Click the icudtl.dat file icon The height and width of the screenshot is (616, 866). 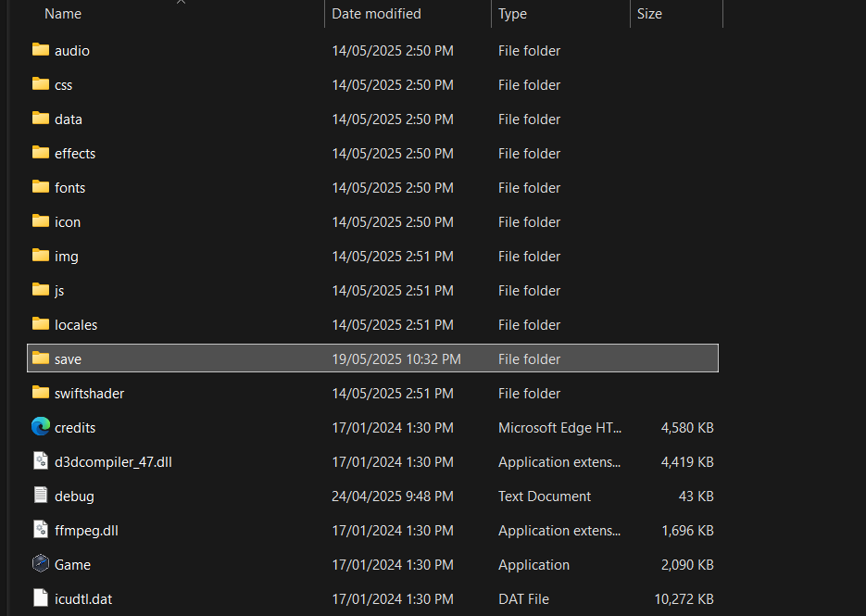[x=41, y=597]
